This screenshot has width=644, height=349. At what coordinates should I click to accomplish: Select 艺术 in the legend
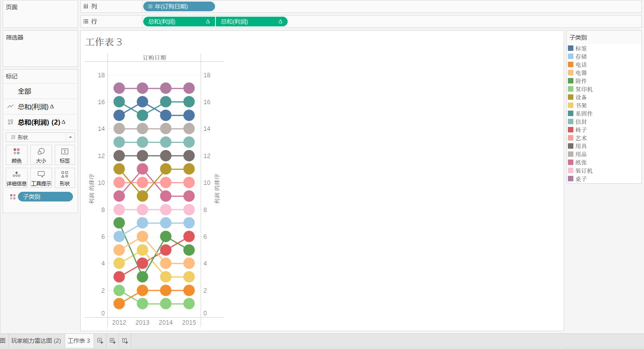point(581,138)
